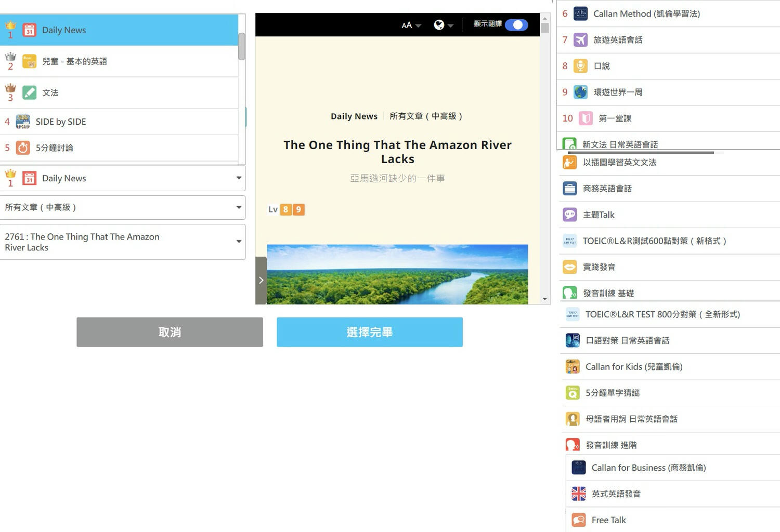Click the 兒童 - 基本的英語 course icon

[30, 61]
